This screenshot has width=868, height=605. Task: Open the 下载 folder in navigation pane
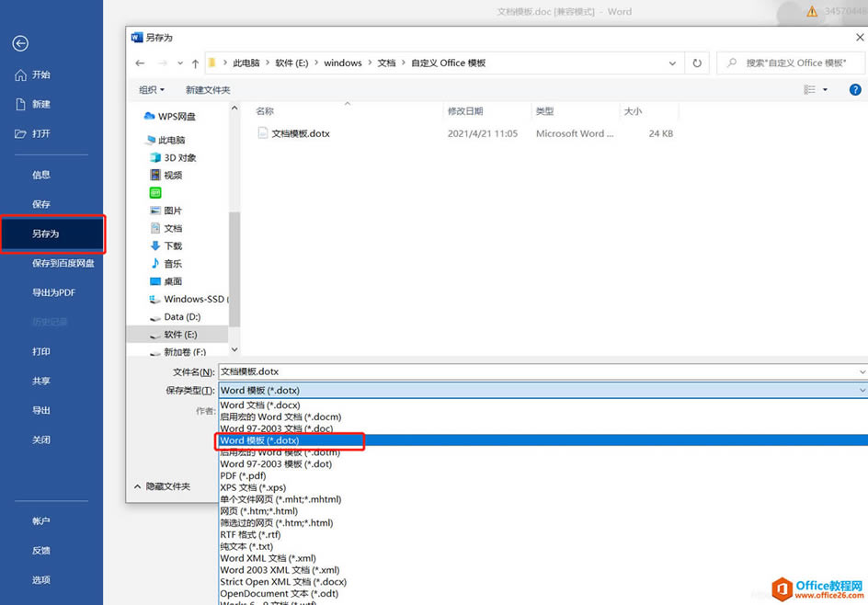(x=173, y=245)
